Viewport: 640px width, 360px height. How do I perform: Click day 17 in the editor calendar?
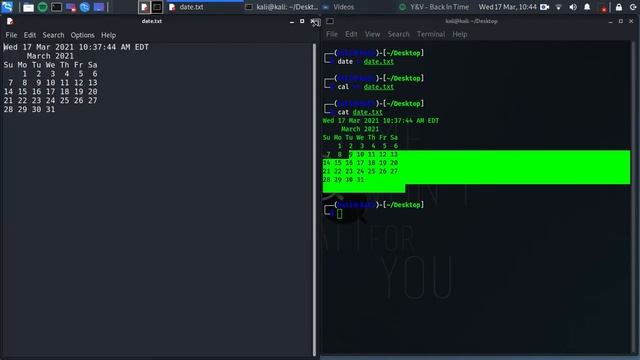click(x=51, y=92)
